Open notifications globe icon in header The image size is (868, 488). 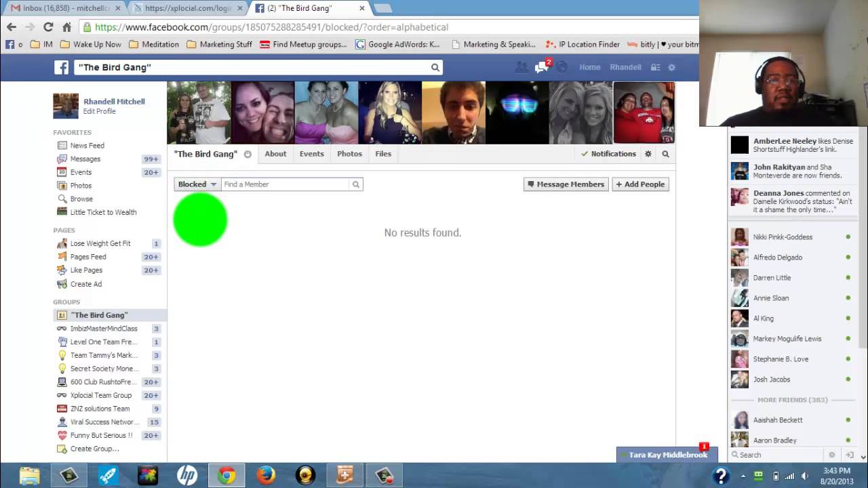[x=561, y=67]
